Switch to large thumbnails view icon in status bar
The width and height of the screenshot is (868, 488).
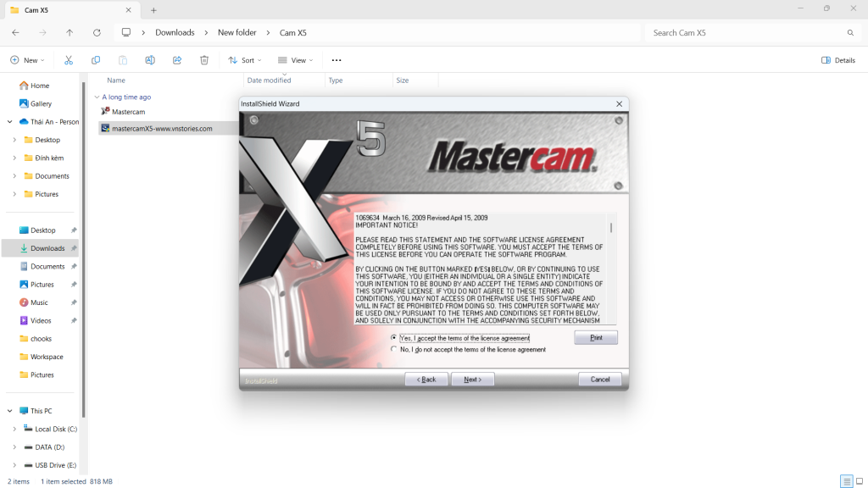tap(860, 481)
